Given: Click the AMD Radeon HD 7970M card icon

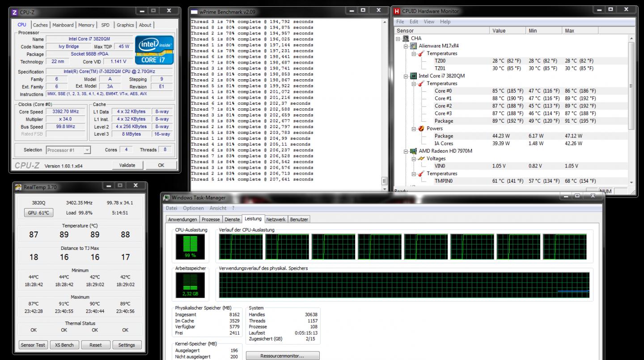Looking at the screenshot, I should (414, 151).
